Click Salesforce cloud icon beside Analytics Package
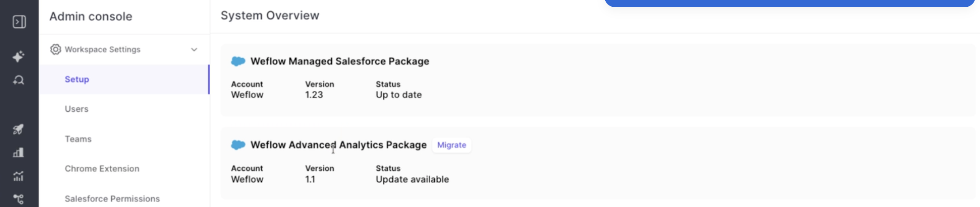Image resolution: width=980 pixels, height=207 pixels. pyautogui.click(x=238, y=145)
